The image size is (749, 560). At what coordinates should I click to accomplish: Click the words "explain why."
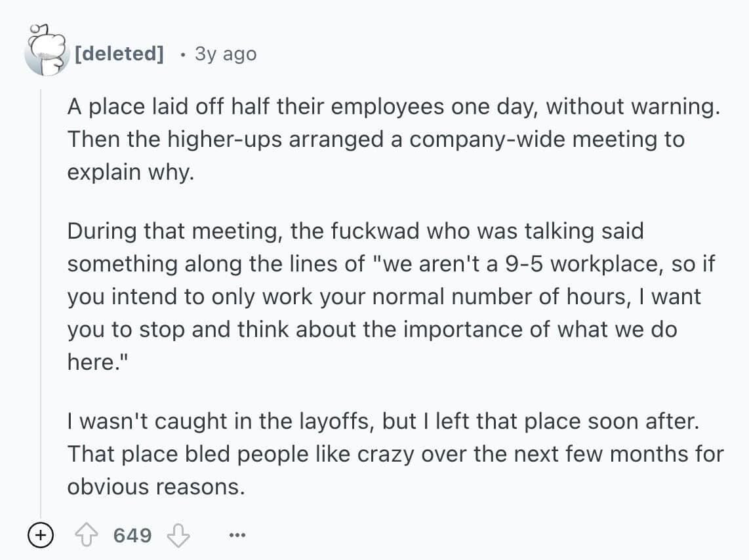pos(131,171)
